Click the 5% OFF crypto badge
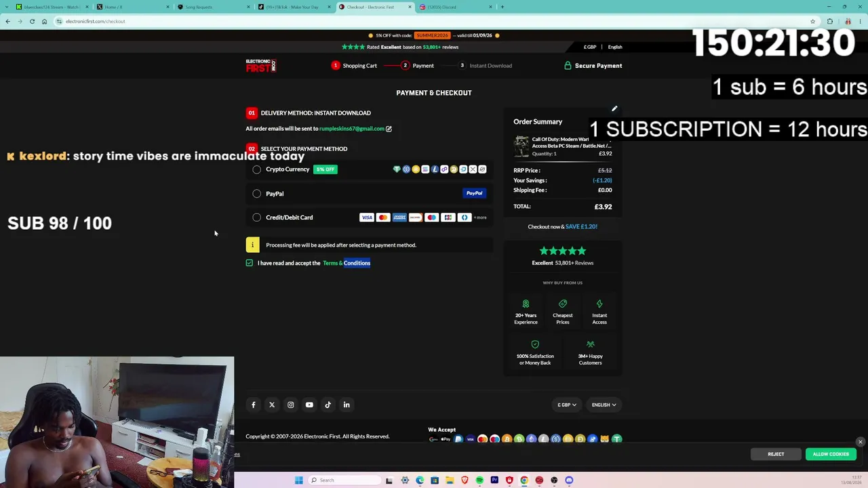 click(x=325, y=169)
